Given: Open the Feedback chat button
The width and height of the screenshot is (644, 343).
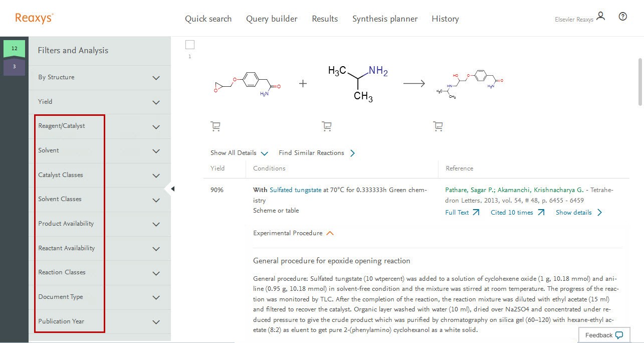Looking at the screenshot, I should click(604, 335).
